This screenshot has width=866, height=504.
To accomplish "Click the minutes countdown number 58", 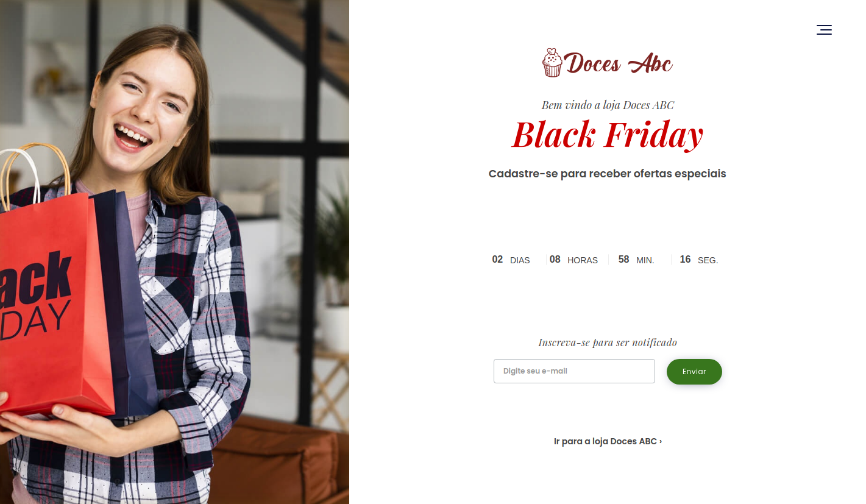I will 623,260.
